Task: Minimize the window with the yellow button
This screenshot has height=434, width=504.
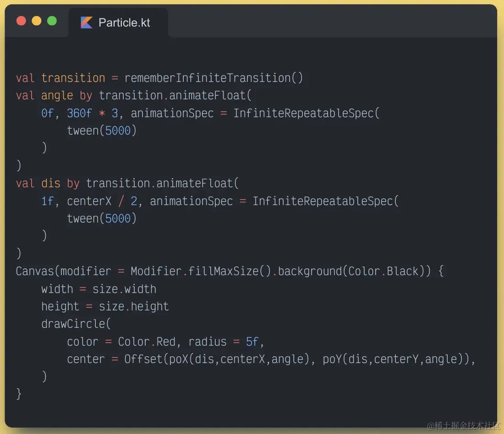Action: tap(37, 21)
